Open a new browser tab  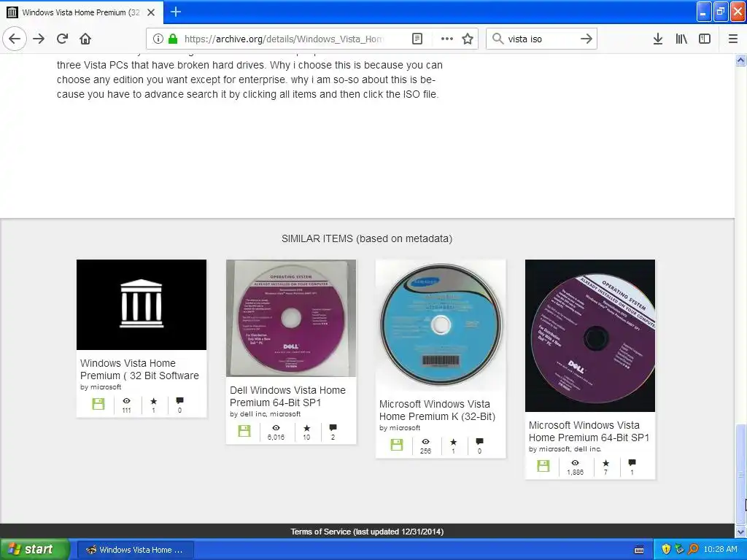(x=176, y=12)
